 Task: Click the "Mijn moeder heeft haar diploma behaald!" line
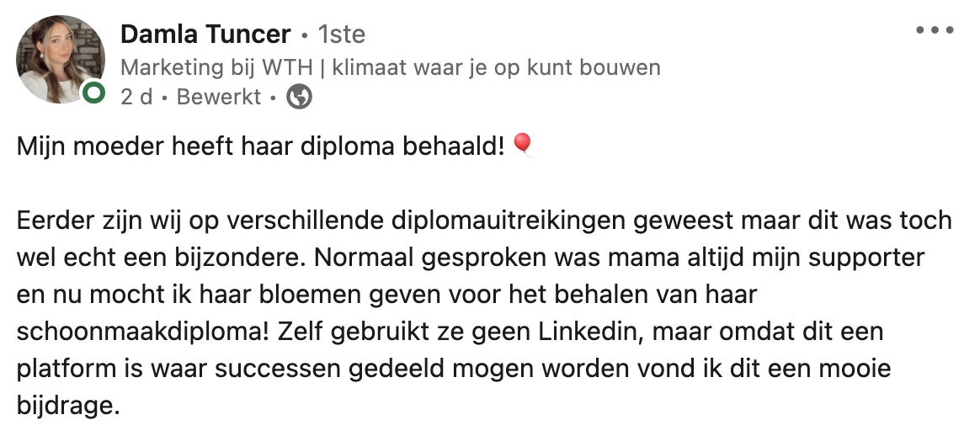[261, 147]
